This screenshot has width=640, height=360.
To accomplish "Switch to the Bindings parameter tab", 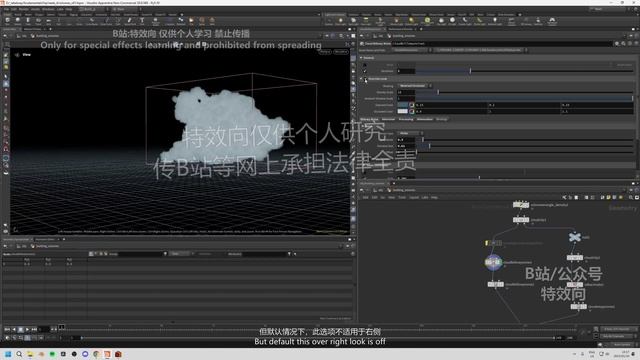I will pyautogui.click(x=441, y=119).
